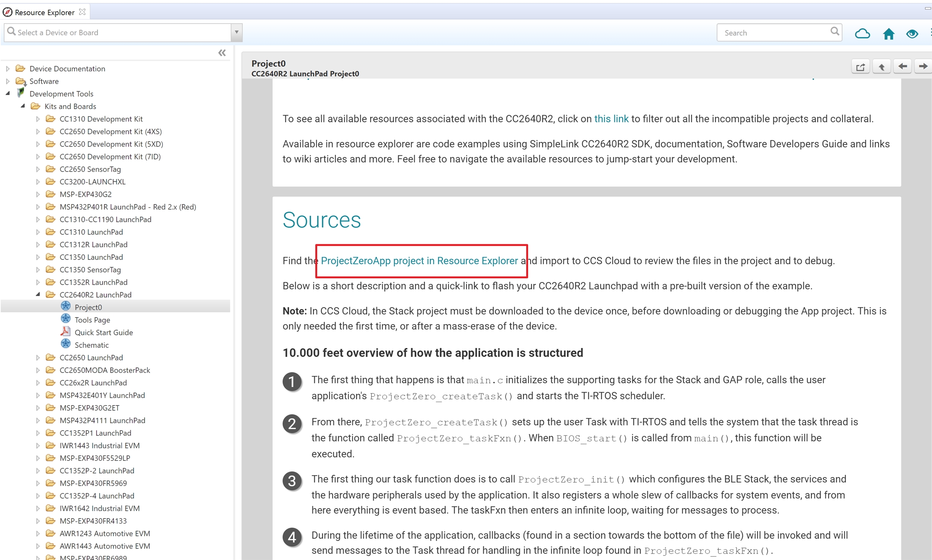This screenshot has width=932, height=560.
Task: Click the CC2640R2 LaunchPad folder icon
Action: coord(50,294)
